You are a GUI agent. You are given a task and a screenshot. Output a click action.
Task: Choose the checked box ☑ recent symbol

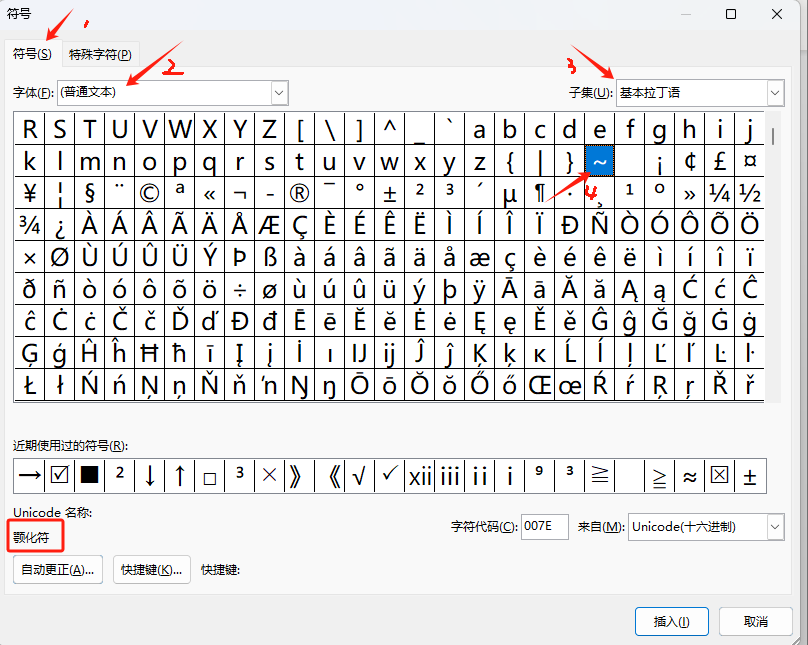(59, 476)
